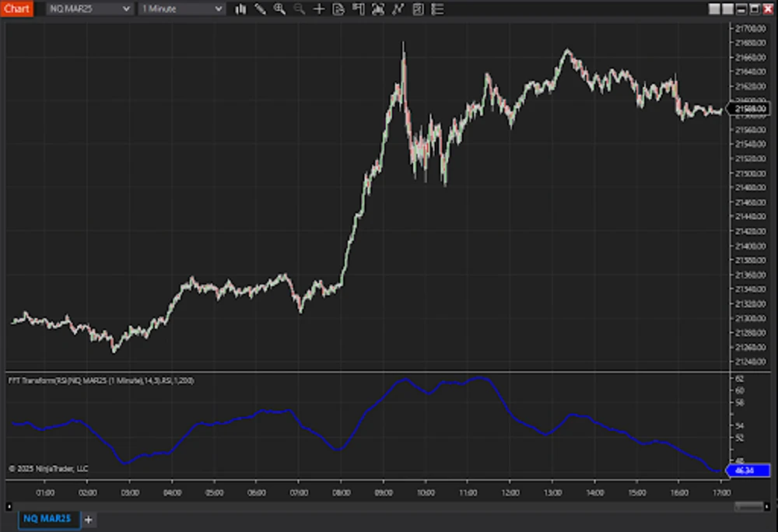Select the NQ MAR25 tab at bottom
This screenshot has height=532, width=778.
click(x=47, y=519)
